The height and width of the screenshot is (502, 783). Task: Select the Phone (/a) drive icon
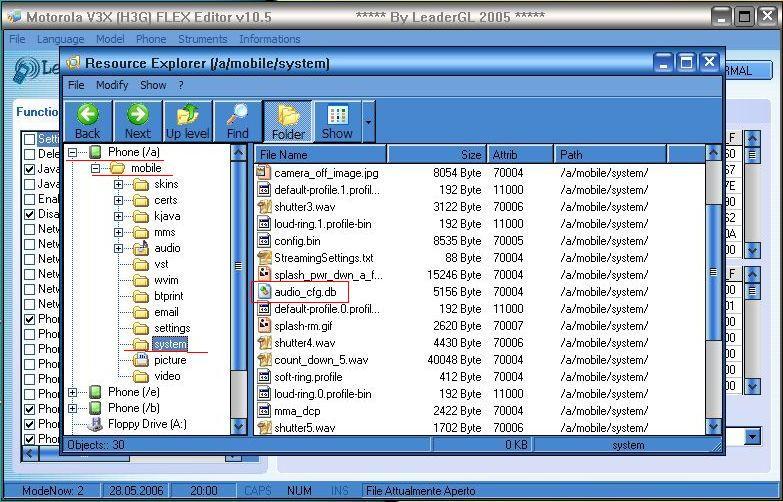(95, 152)
